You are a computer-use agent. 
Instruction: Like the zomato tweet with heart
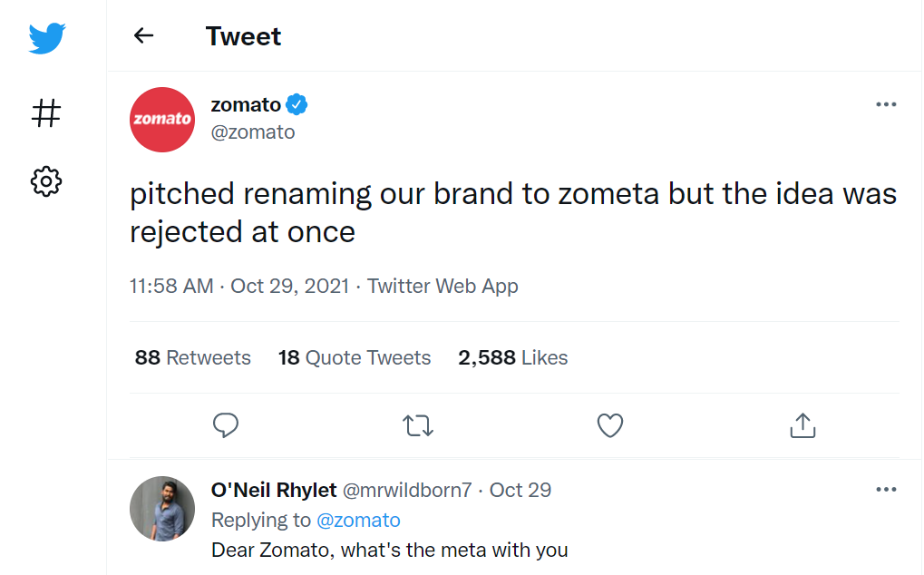610,425
